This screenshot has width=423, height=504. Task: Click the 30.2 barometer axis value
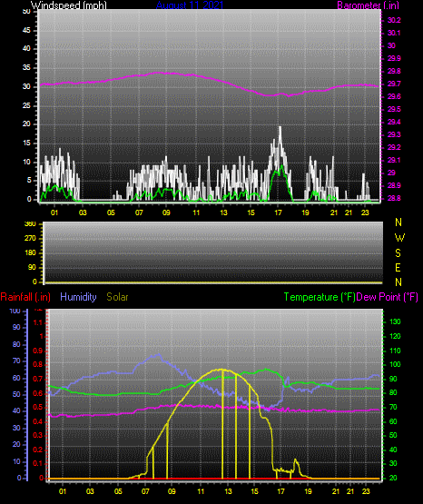pos(394,20)
